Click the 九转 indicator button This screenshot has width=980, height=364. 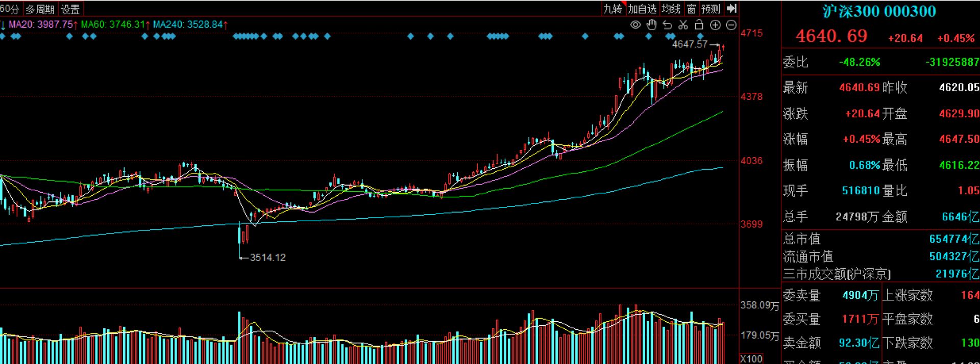[613, 9]
